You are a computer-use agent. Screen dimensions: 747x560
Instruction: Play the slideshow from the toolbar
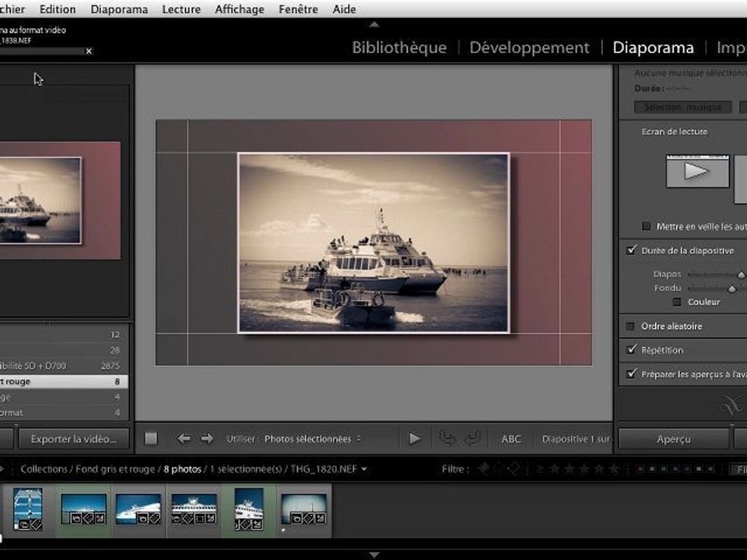pyautogui.click(x=415, y=439)
